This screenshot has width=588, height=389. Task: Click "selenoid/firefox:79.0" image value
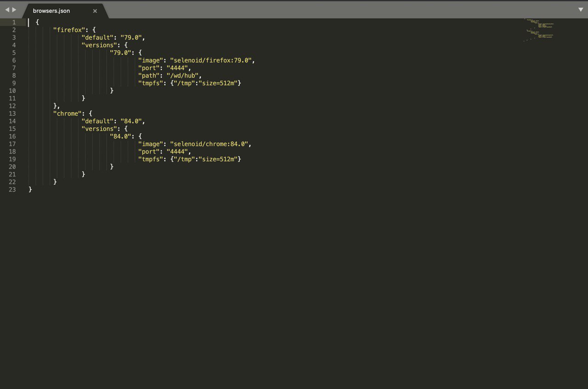click(210, 60)
